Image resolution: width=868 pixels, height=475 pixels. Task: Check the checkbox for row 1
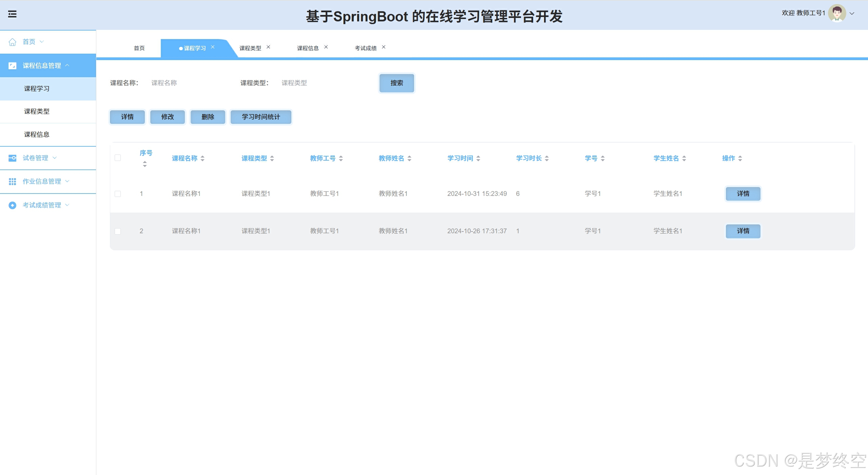pyautogui.click(x=118, y=194)
